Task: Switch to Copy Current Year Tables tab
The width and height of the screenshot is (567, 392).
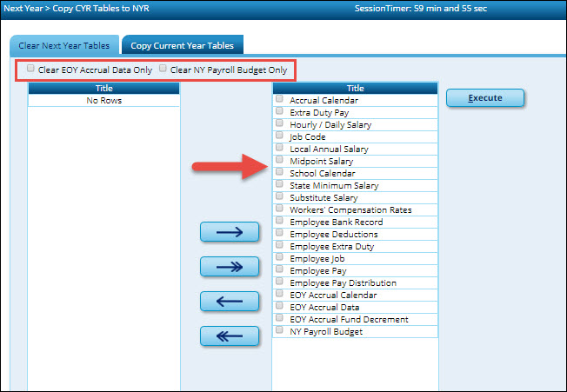Action: point(183,45)
